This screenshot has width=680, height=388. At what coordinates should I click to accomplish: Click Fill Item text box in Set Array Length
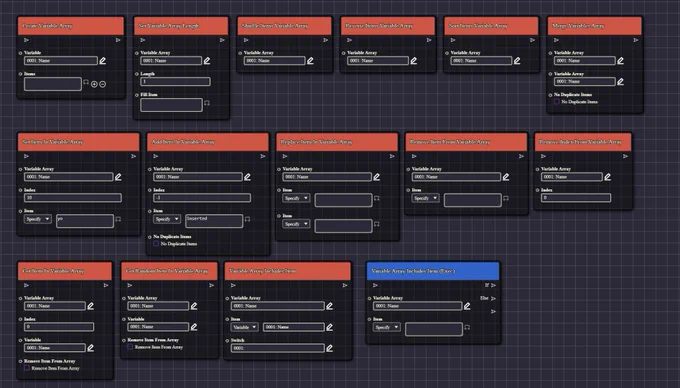[171, 105]
